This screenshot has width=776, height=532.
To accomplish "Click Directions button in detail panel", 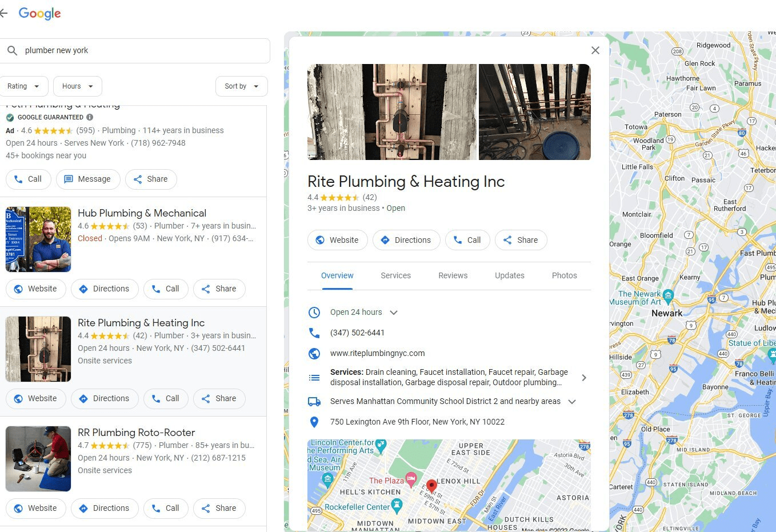I will click(x=406, y=240).
